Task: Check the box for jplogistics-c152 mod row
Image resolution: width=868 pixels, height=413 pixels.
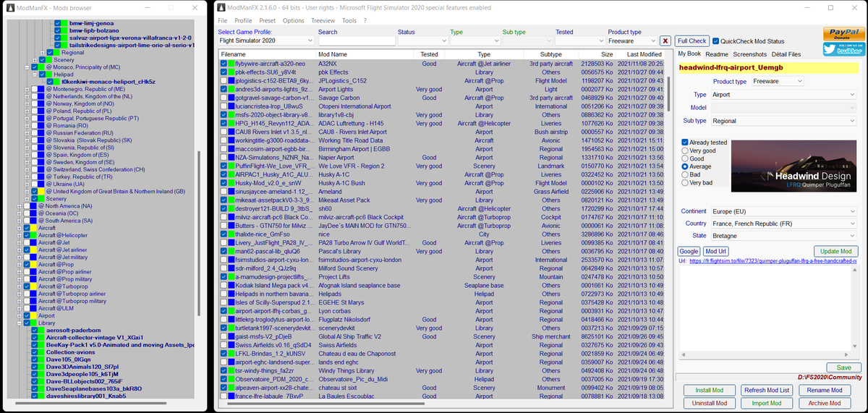Action: point(224,80)
